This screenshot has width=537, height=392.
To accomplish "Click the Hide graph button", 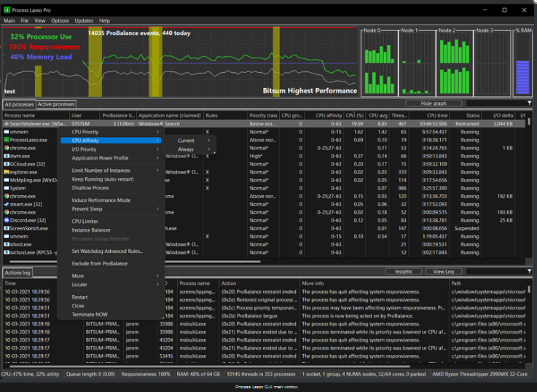I will coord(434,103).
